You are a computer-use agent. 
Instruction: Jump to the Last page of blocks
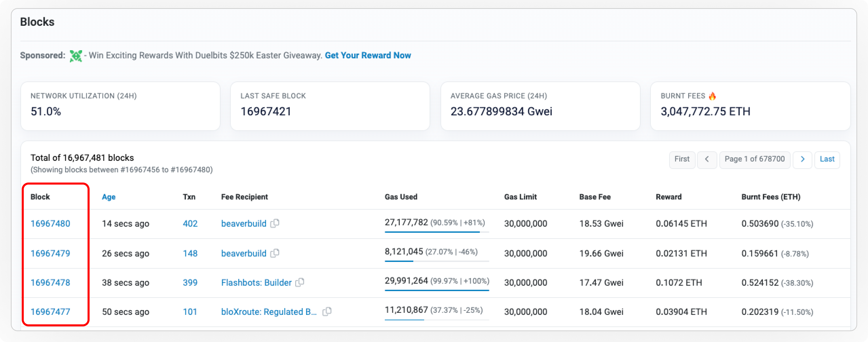(x=827, y=159)
